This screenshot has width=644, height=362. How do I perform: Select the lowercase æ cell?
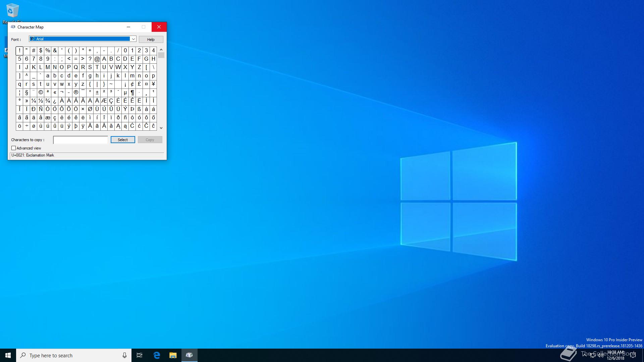(x=48, y=118)
